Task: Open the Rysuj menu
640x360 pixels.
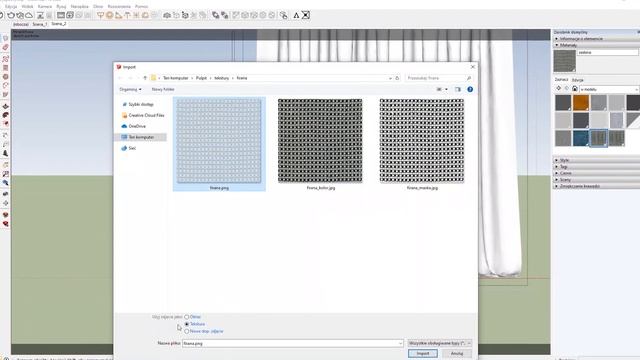Action: pyautogui.click(x=61, y=7)
